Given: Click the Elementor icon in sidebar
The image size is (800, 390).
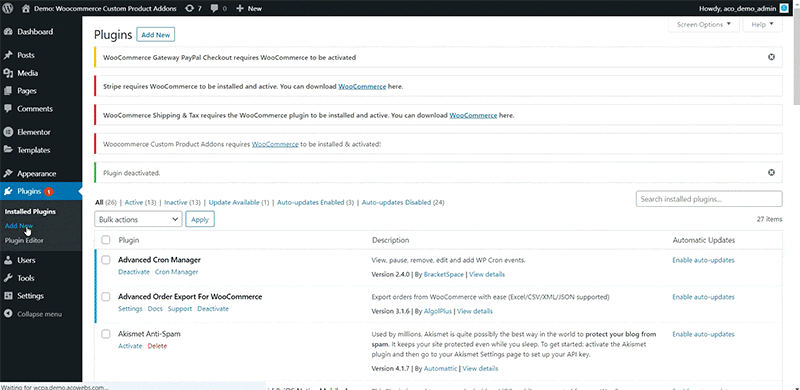Looking at the screenshot, I should (8, 132).
